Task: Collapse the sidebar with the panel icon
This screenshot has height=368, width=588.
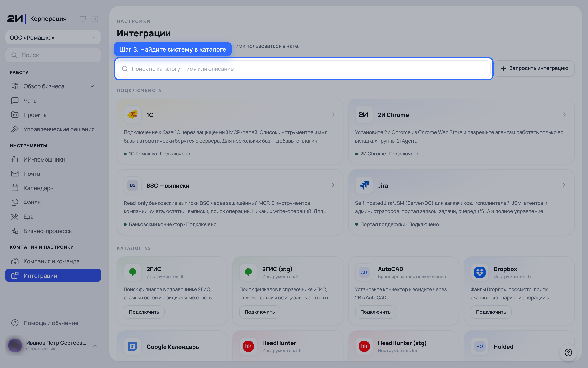Action: tap(95, 19)
